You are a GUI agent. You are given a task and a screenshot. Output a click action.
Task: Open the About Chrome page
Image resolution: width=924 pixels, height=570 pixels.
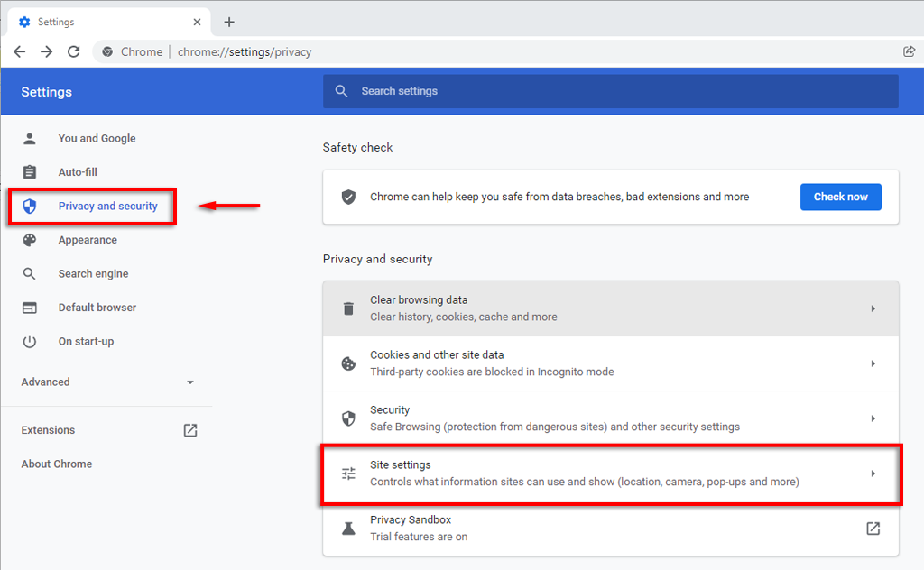[57, 464]
